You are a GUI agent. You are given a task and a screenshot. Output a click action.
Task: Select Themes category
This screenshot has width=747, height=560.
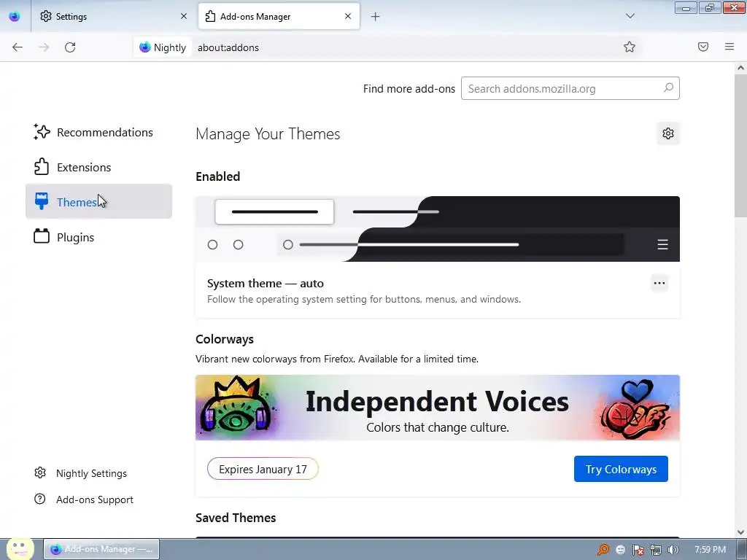pos(98,201)
